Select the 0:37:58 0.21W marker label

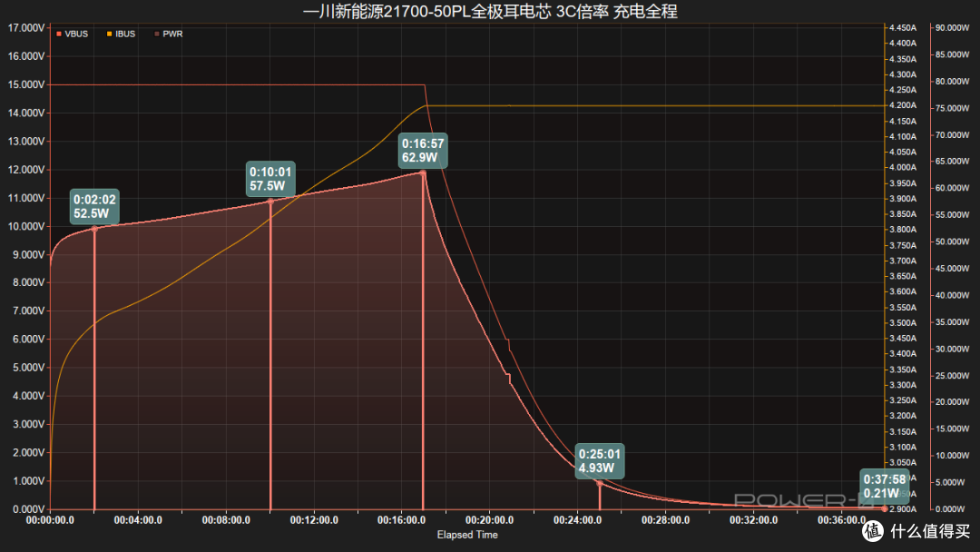point(885,487)
